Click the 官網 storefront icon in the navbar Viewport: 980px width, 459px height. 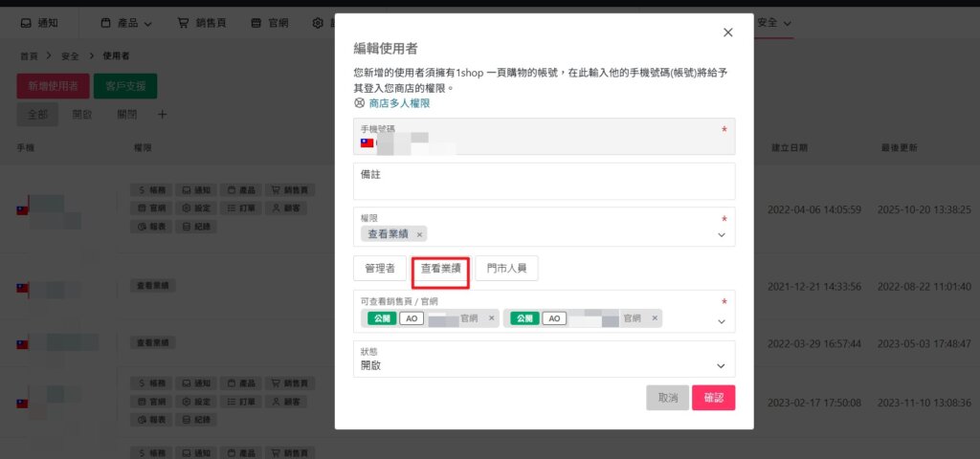point(256,22)
